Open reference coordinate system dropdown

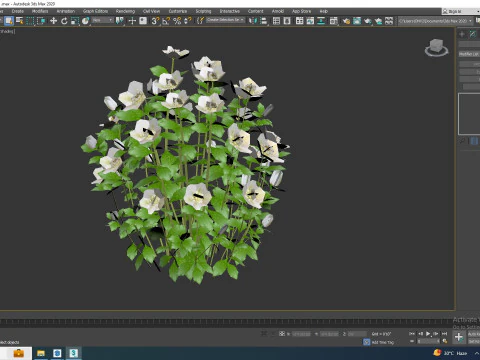coord(103,20)
